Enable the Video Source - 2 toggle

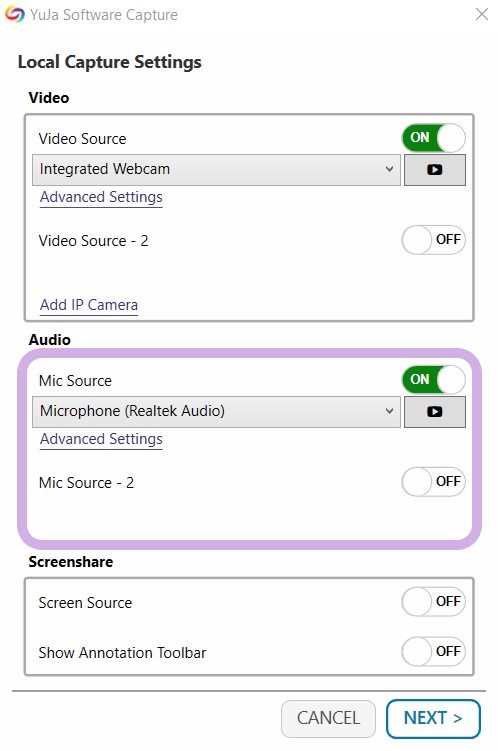[x=433, y=239]
